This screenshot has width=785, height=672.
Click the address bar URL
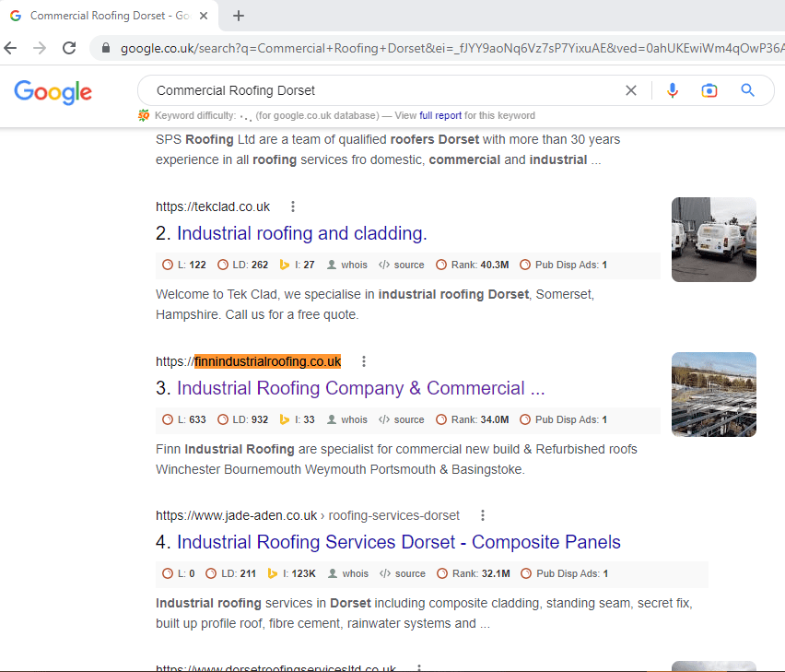[x=451, y=48]
